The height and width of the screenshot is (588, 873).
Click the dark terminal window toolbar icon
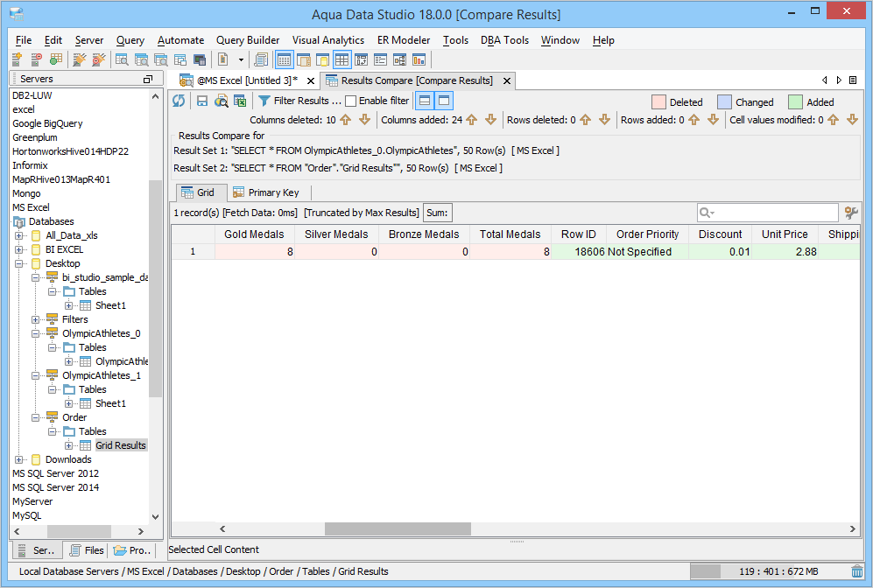point(200,59)
